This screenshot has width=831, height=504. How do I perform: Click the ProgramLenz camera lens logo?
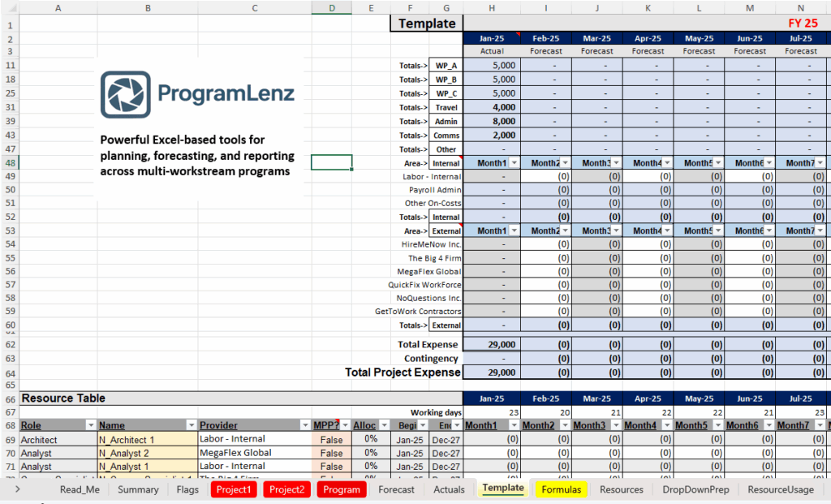coord(125,94)
